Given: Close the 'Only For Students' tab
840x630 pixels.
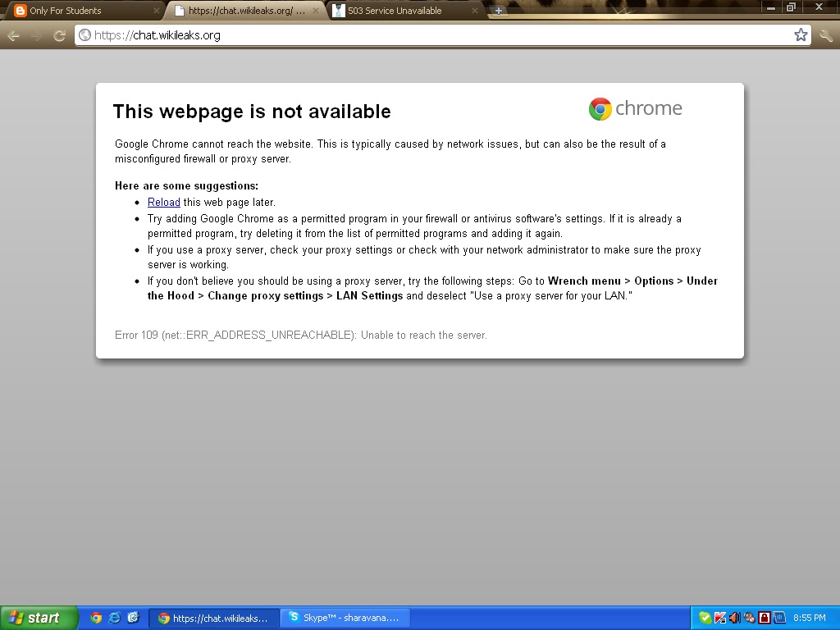Looking at the screenshot, I should [x=157, y=11].
